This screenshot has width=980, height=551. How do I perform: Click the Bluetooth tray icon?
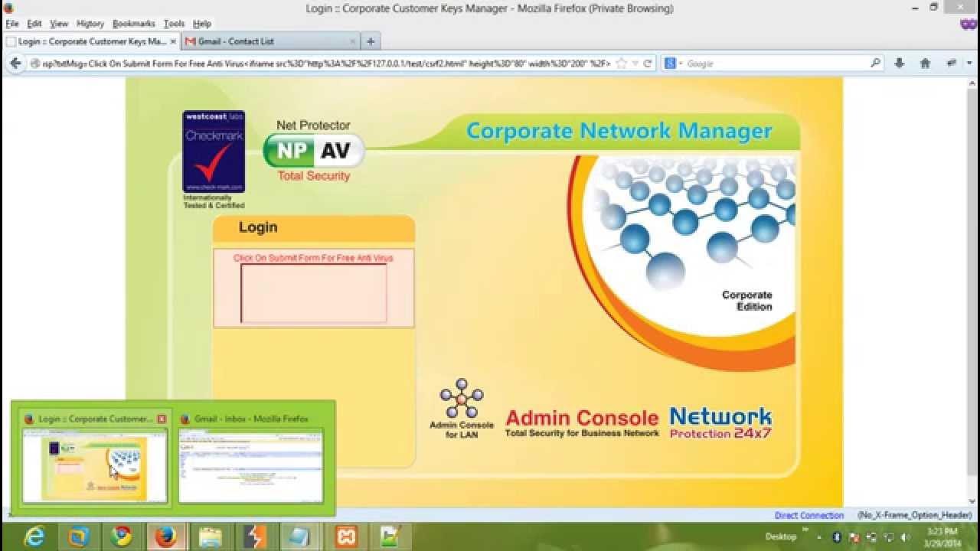837,536
